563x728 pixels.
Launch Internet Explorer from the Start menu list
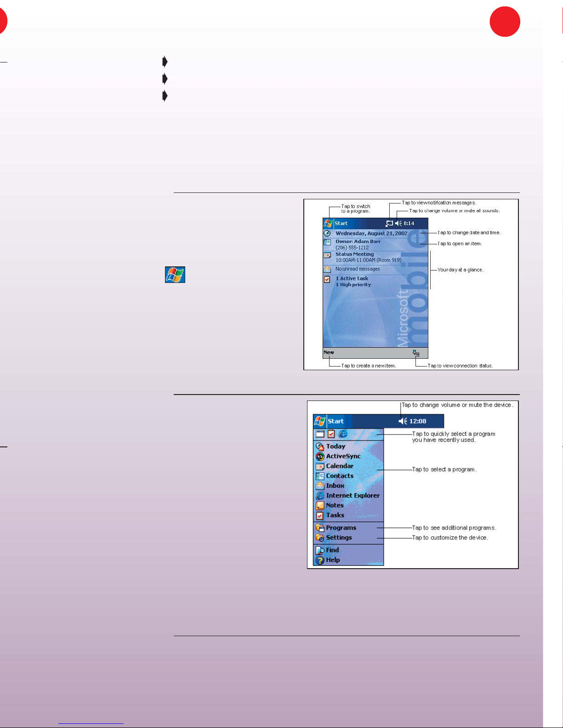point(348,496)
